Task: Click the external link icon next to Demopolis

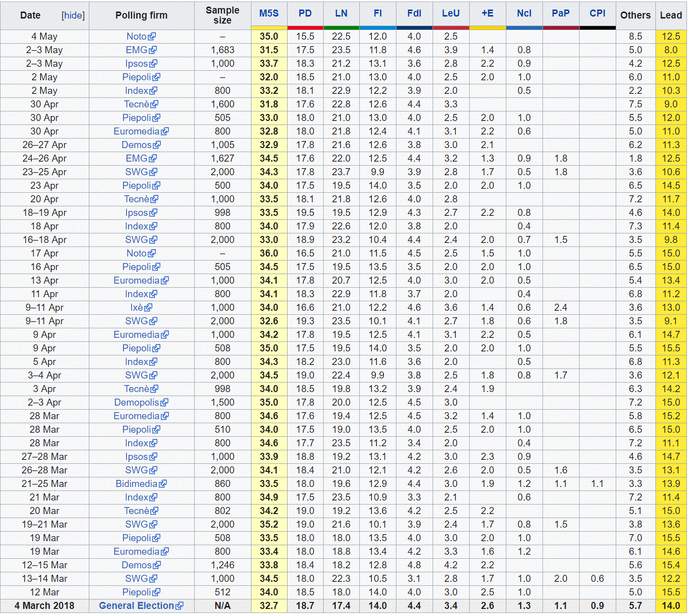Action: [x=165, y=403]
